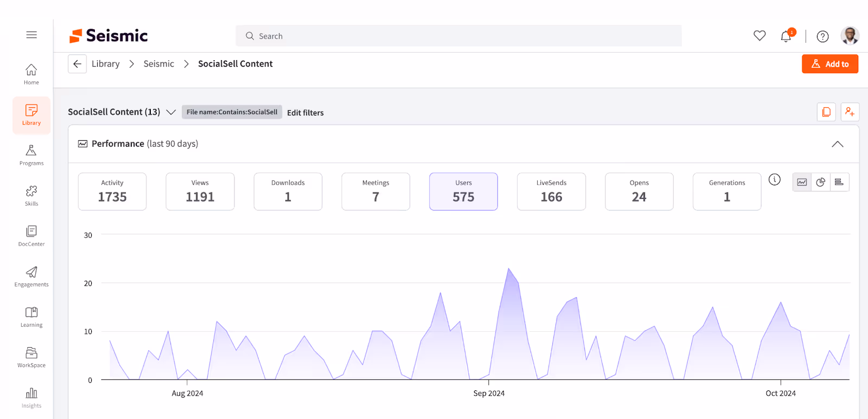Open performance info icon
868x419 pixels.
pyautogui.click(x=775, y=179)
